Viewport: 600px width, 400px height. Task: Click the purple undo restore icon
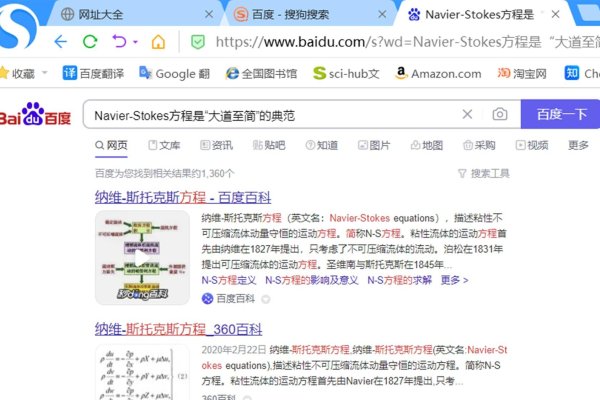[x=119, y=41]
